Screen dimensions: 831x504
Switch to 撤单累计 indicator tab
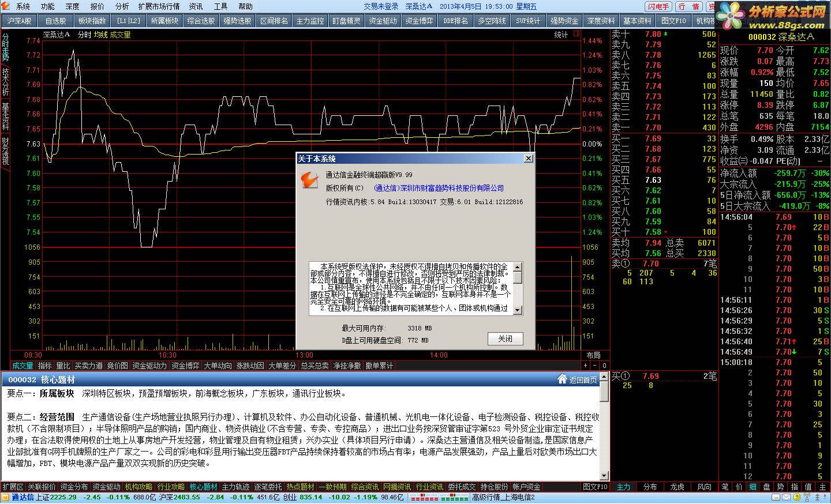click(x=379, y=366)
